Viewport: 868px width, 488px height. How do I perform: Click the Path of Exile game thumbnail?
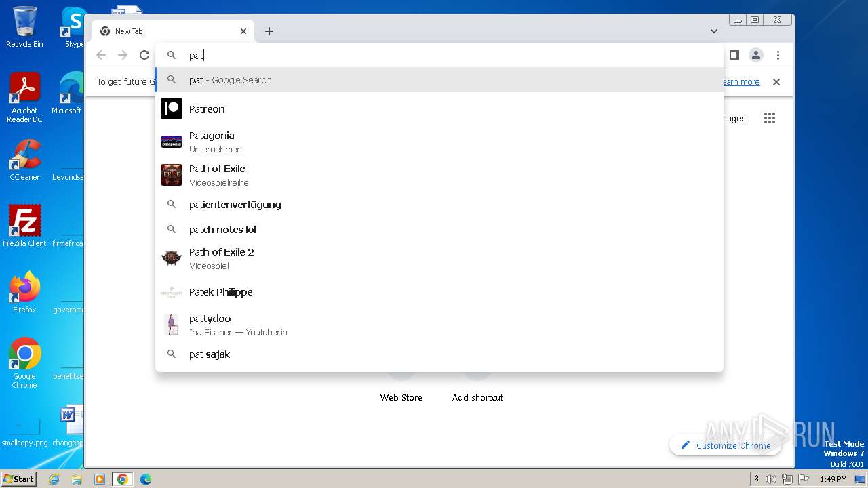(172, 175)
